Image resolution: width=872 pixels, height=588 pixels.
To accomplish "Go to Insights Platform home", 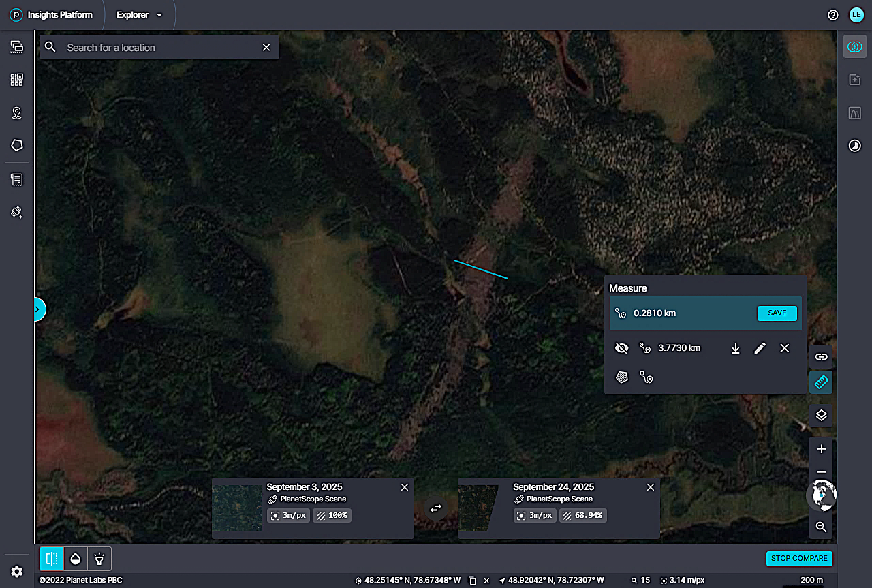I will pyautogui.click(x=51, y=15).
